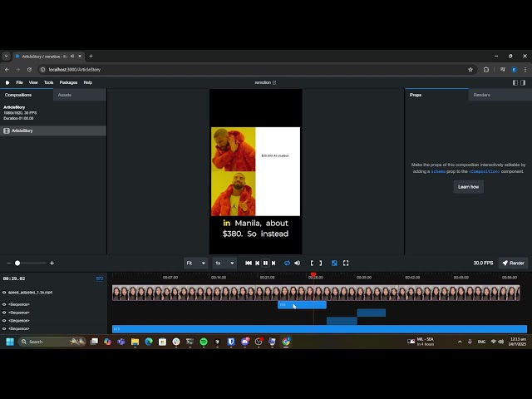This screenshot has width=532, height=399.
Task: Toggle the transparency checkerboard background
Action: (334, 263)
